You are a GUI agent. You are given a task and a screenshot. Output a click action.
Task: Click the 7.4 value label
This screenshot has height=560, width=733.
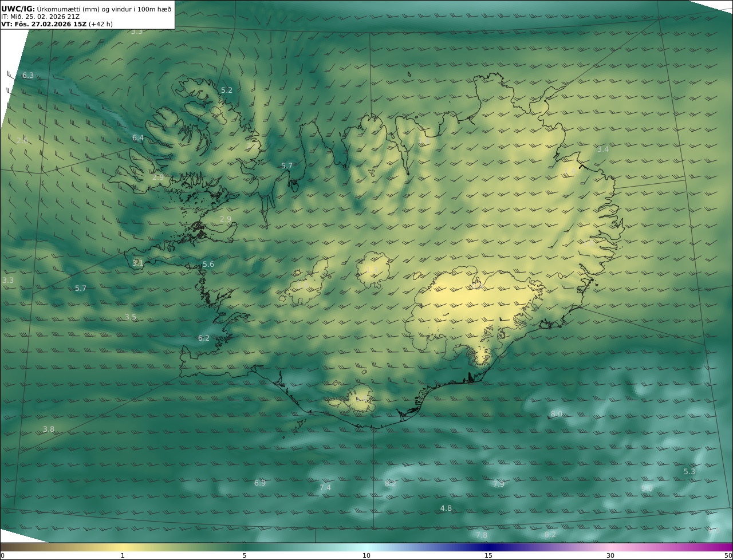(325, 488)
